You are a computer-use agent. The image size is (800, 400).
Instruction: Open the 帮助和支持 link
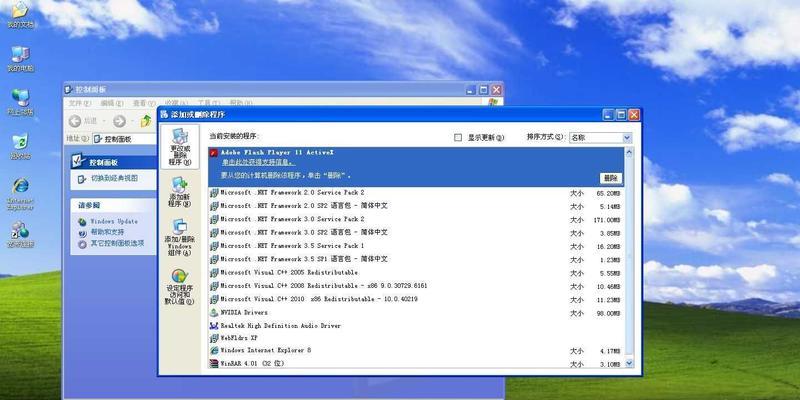(107, 232)
